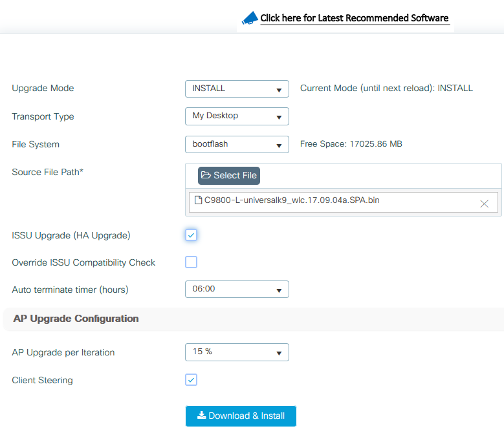Click the Free Space: 17025.86 MB text
The image size is (504, 433).
[351, 144]
